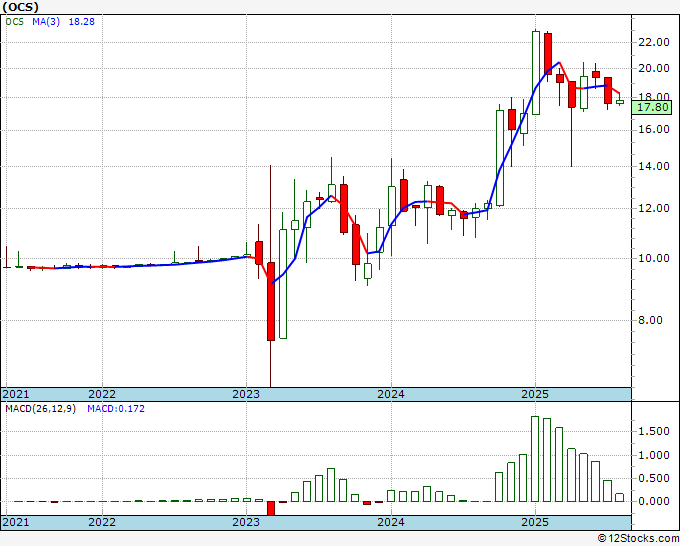Click the tallest green candle at start of 2025

click(x=536, y=73)
